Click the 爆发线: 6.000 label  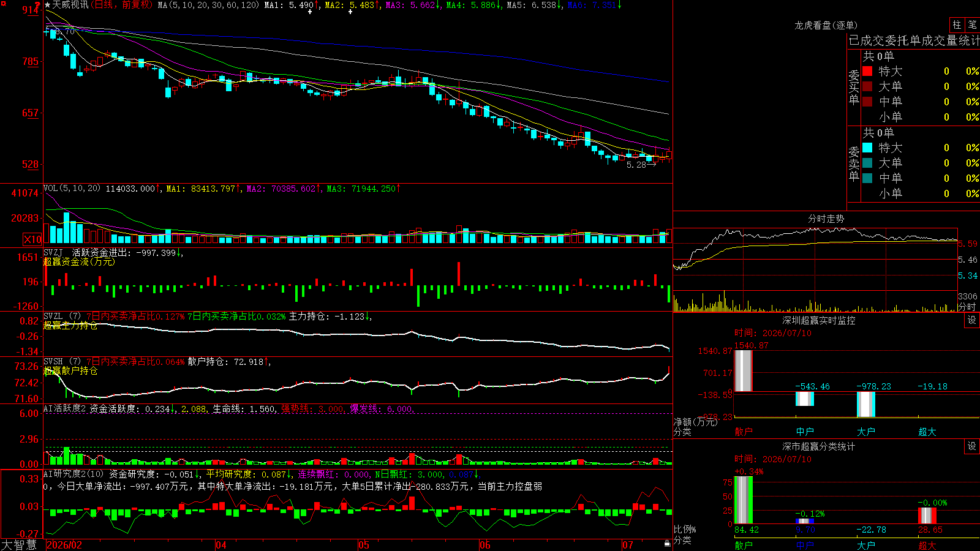click(382, 408)
